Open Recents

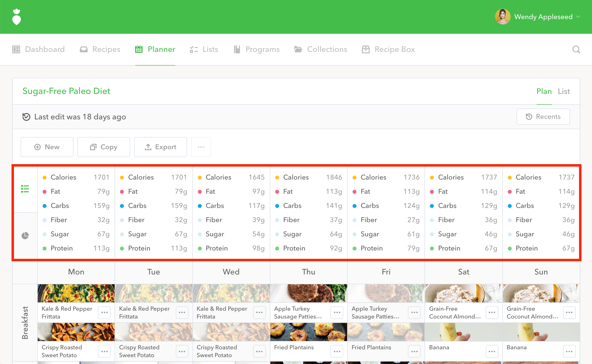543,117
